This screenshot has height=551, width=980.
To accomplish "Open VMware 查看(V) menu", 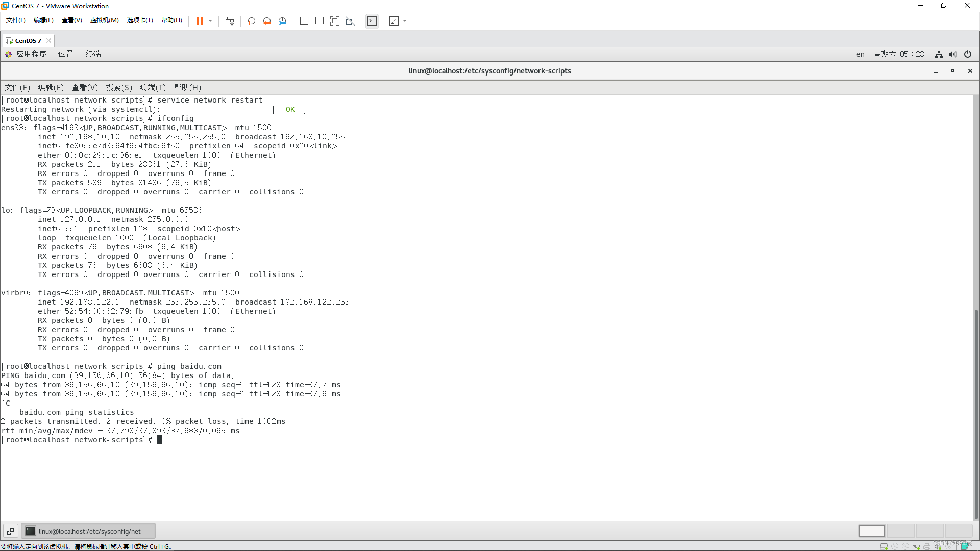I will [72, 20].
